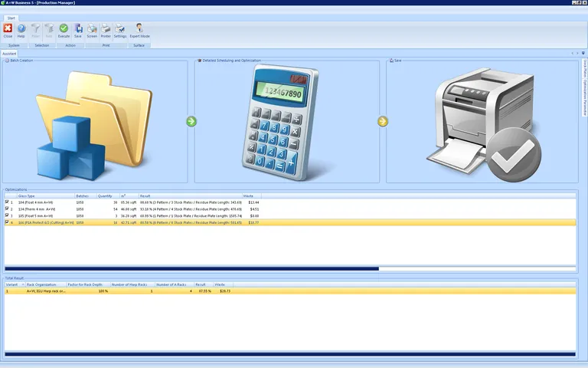Screen dimensions: 588x368
Task: Click the red Close icon in System group
Action: click(8, 31)
